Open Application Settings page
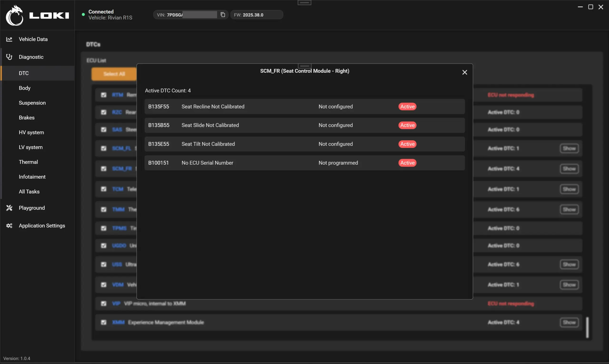 coord(38,226)
